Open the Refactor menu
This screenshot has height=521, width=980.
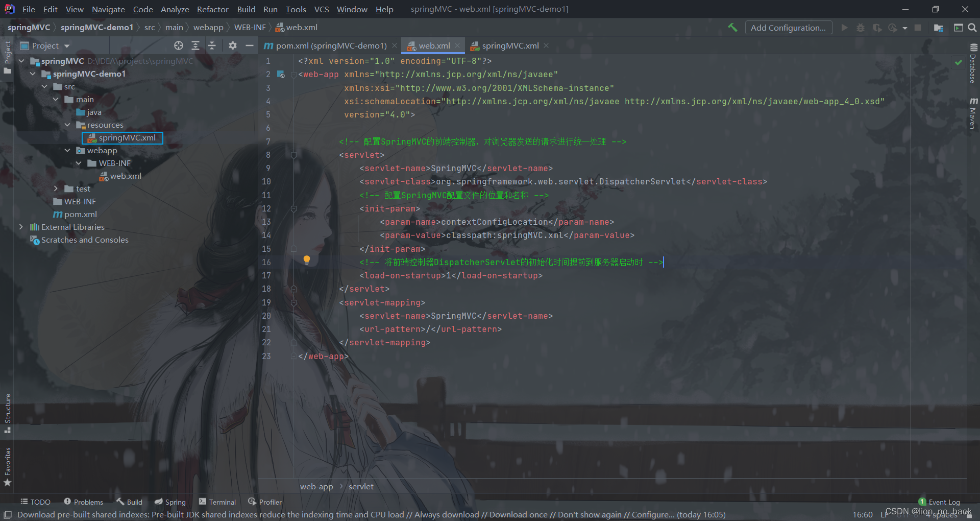coord(212,9)
